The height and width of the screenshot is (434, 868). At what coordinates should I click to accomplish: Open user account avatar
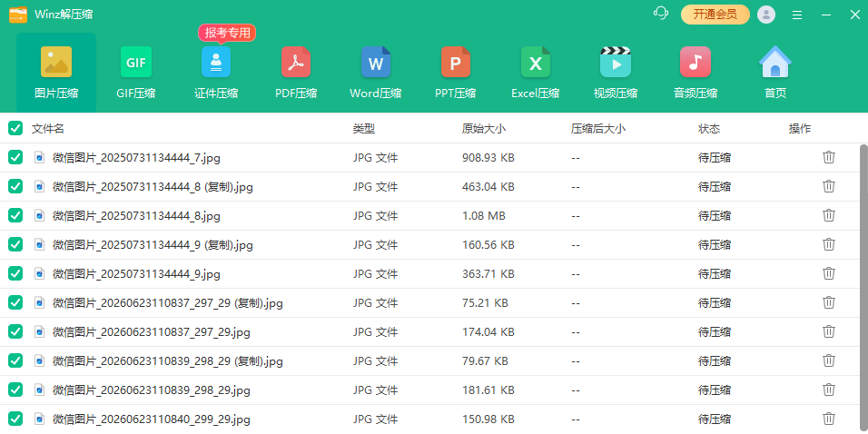coord(766,15)
